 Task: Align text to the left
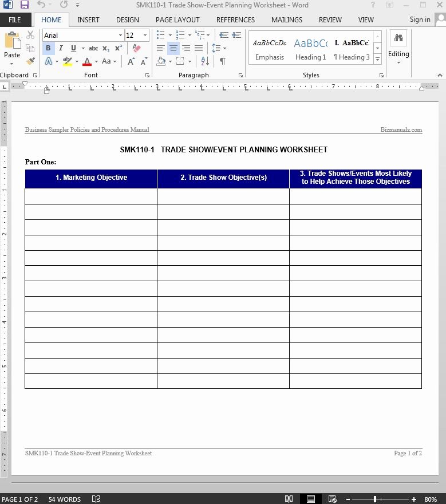(x=161, y=48)
